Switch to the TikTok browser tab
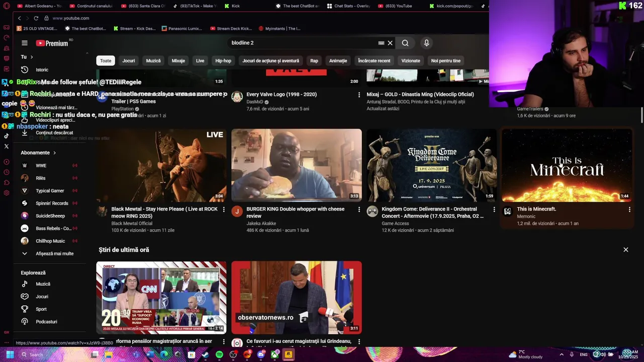 tap(194, 6)
